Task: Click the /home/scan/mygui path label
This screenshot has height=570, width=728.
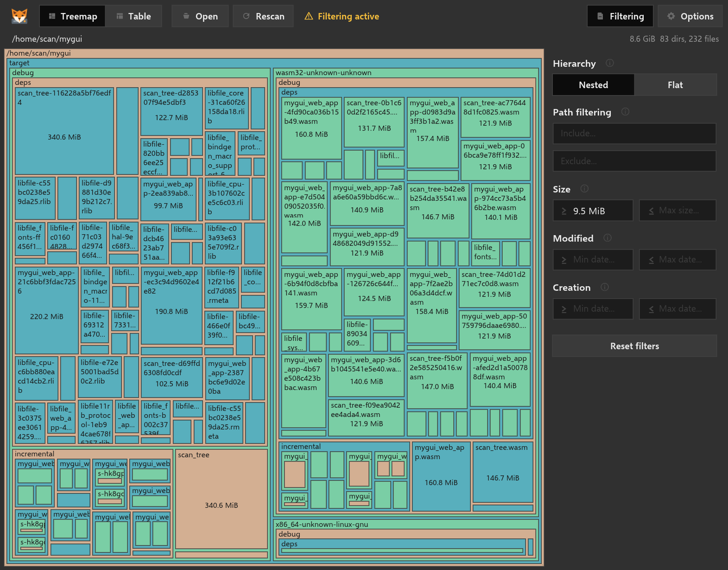Action: 47,39
